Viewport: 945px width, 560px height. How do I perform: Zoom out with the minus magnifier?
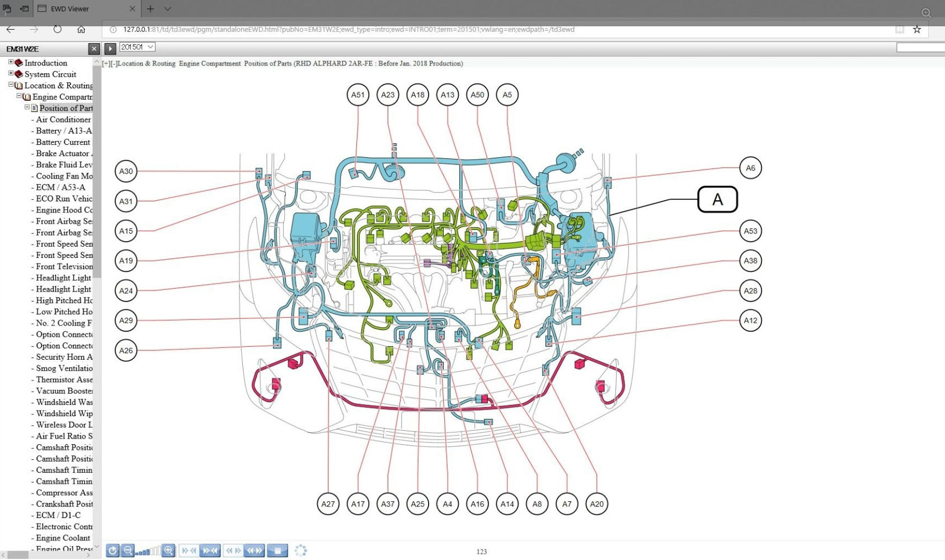pyautogui.click(x=128, y=550)
